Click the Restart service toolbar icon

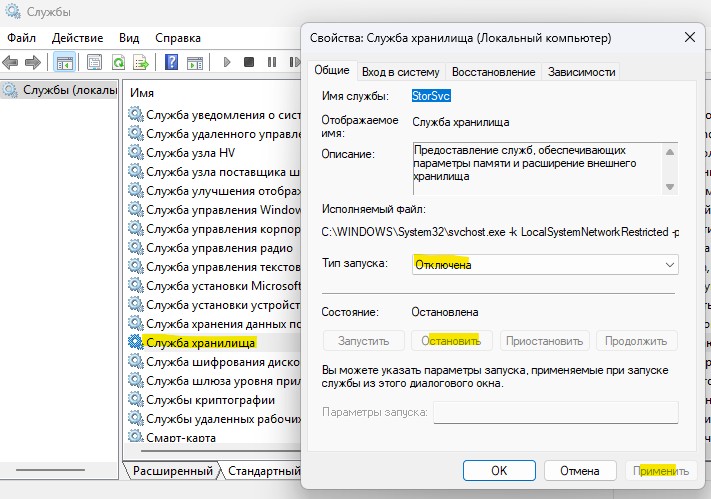(295, 62)
